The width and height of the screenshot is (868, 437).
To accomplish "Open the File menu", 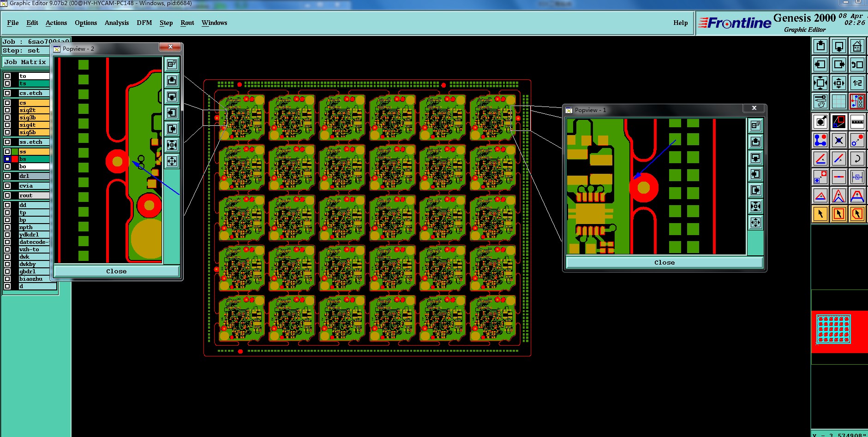I will point(13,23).
